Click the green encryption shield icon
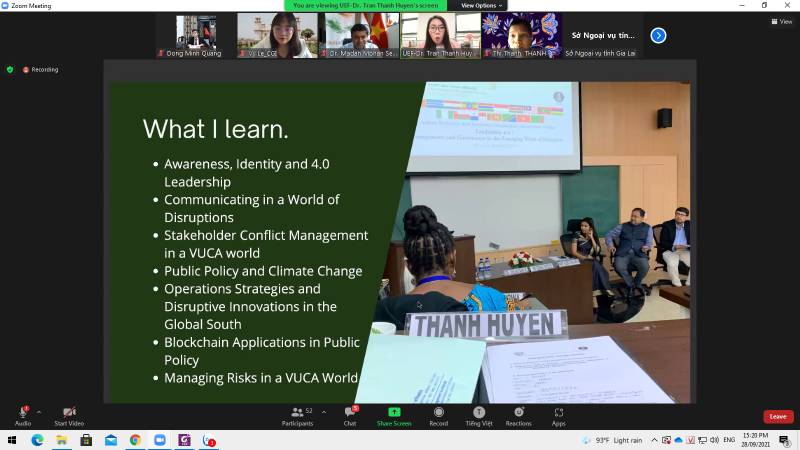This screenshot has width=800, height=450. (x=10, y=69)
